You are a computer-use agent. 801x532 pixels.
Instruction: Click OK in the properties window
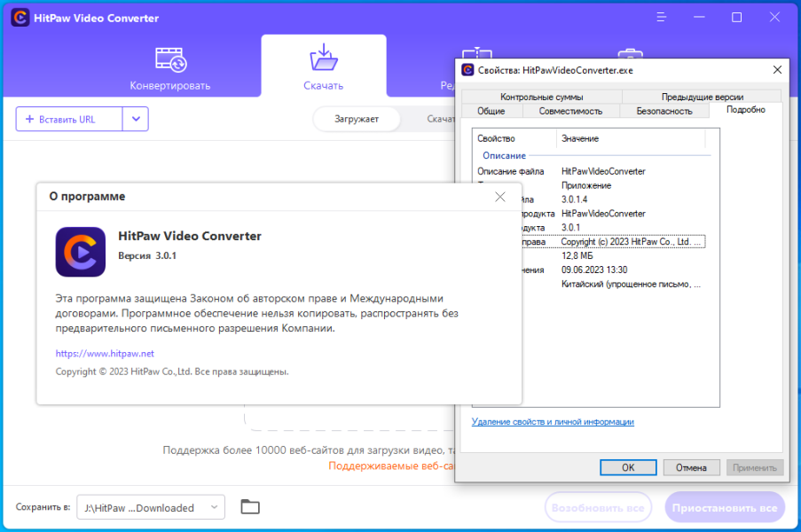click(628, 467)
